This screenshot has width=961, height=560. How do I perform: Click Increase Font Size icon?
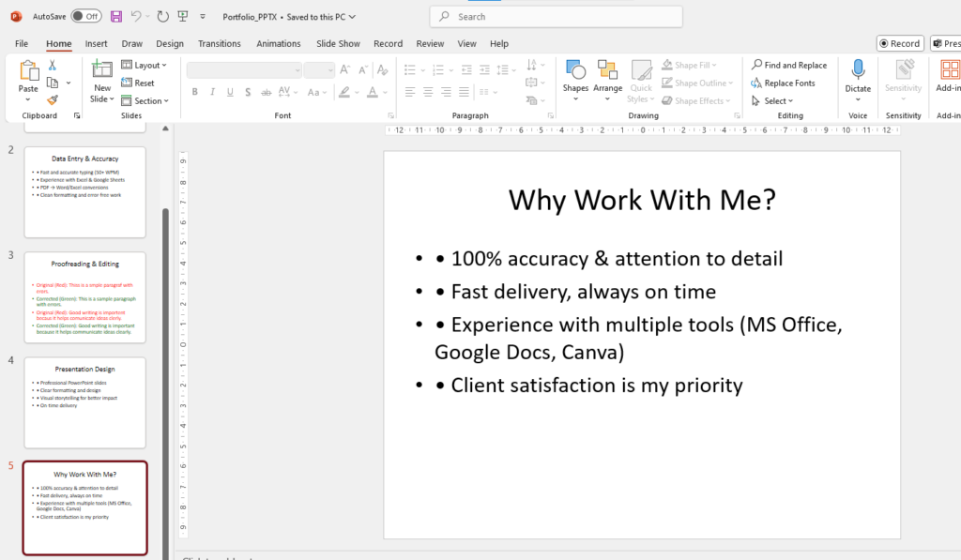coord(345,70)
